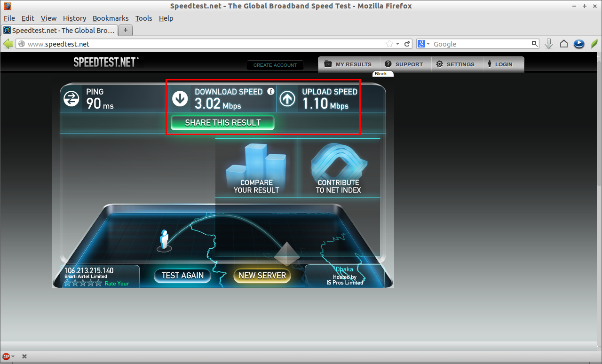Image resolution: width=602 pixels, height=364 pixels.
Task: Reload the page with the refresh icon
Action: pyautogui.click(x=407, y=44)
